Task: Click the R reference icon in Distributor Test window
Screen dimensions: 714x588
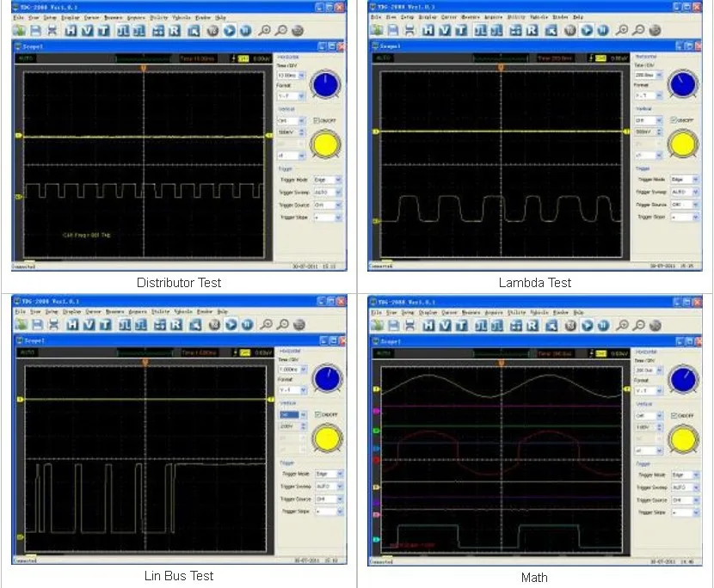Action: (175, 30)
